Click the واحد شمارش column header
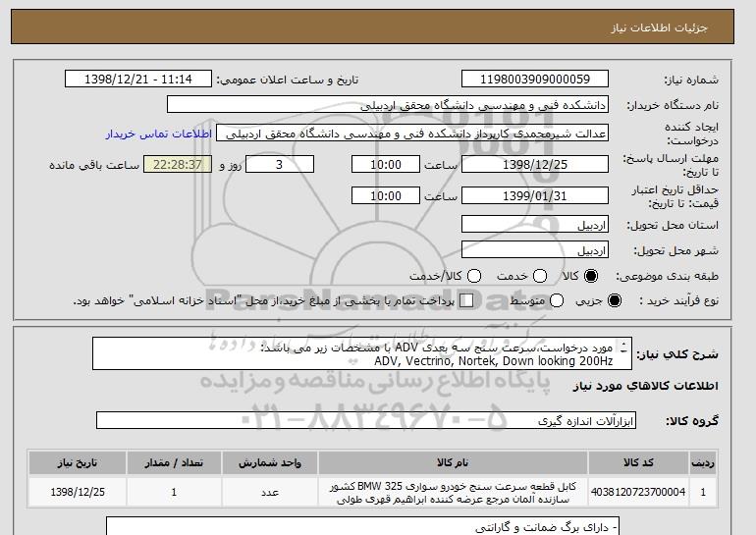The image size is (756, 535). (270, 462)
